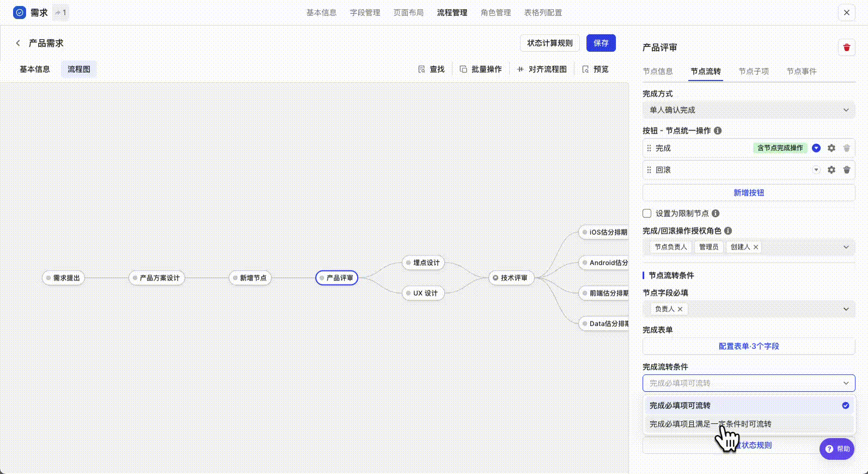Image resolution: width=868 pixels, height=474 pixels.
Task: Toggle the circle dropdown on 回滚 row
Action: click(x=816, y=170)
